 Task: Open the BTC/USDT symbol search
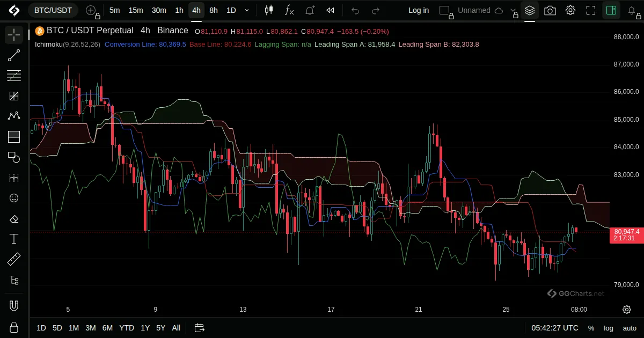(53, 10)
